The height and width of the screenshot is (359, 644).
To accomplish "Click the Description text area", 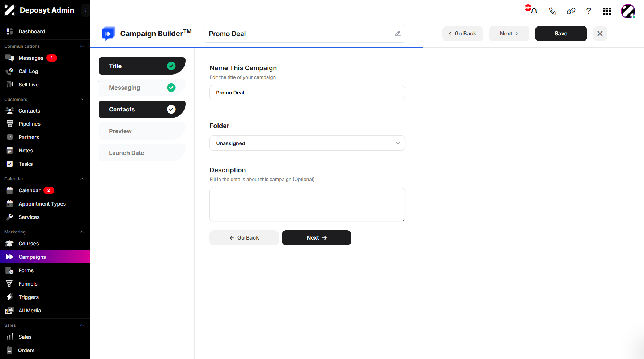I will click(307, 204).
